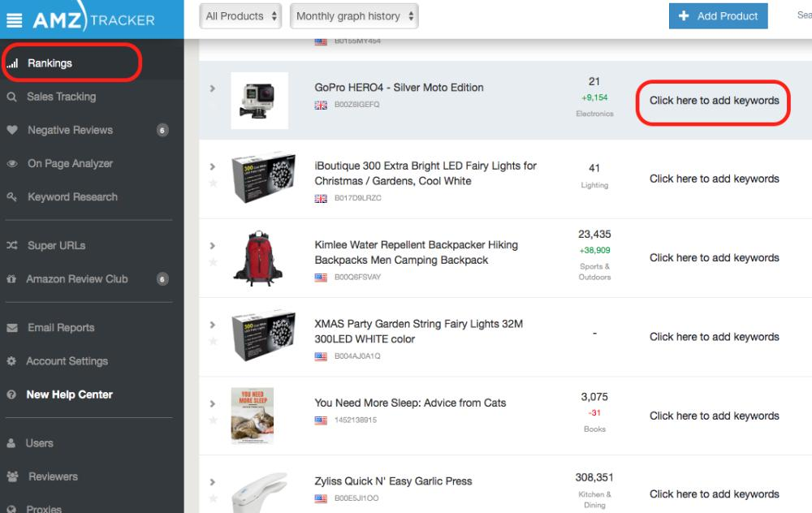This screenshot has width=812, height=513.
Task: Click the Rankings bar chart icon
Action: coord(12,63)
